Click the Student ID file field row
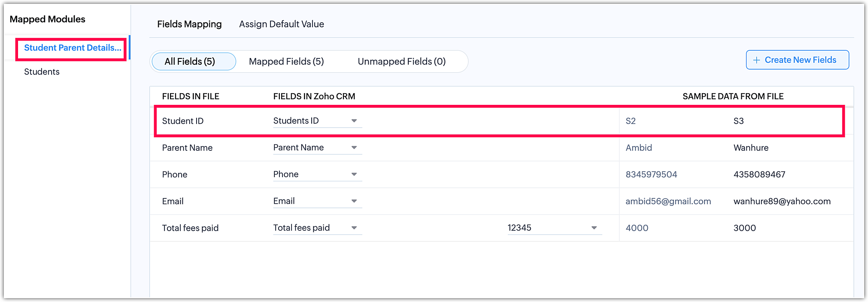This screenshot has height=302, width=868. [183, 121]
